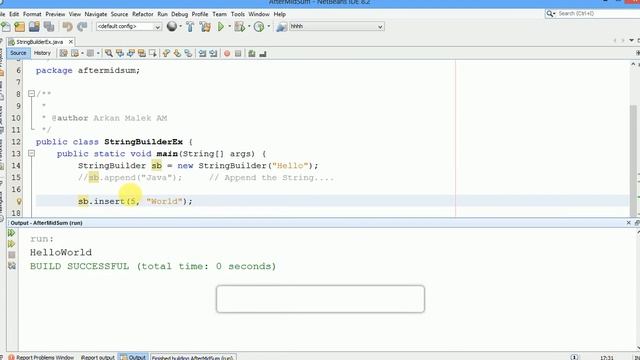Run the project with green play icon

221,27
